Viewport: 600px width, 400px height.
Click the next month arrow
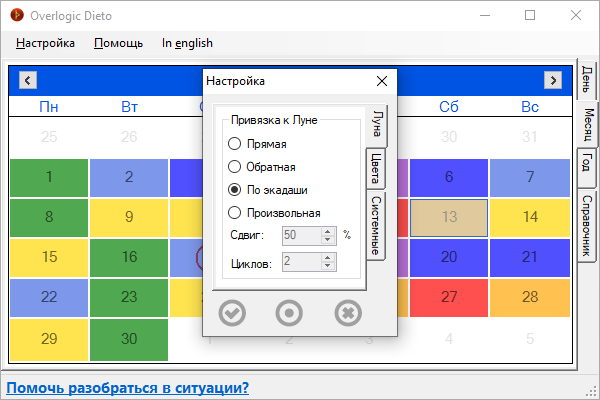click(553, 80)
